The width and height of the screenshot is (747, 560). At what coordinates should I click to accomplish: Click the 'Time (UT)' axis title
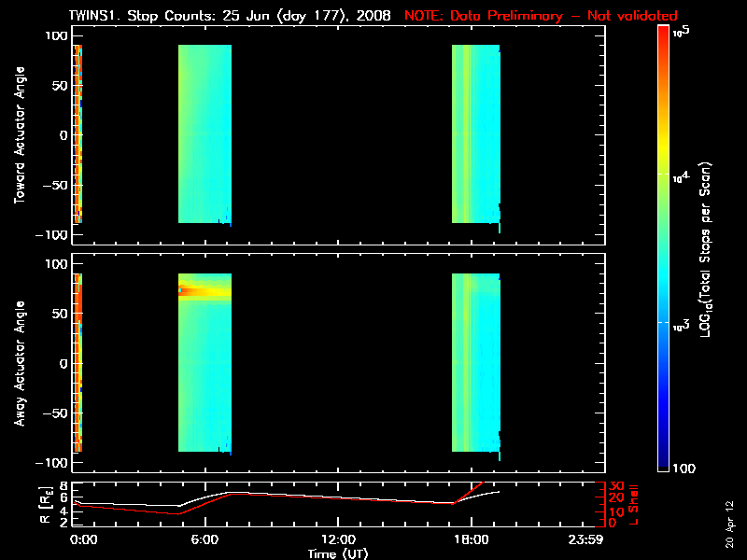(338, 553)
